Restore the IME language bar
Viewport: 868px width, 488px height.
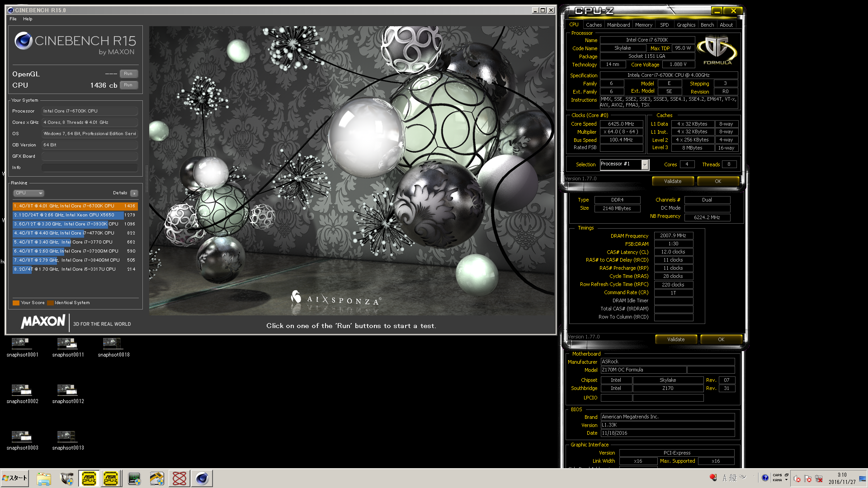(x=787, y=475)
